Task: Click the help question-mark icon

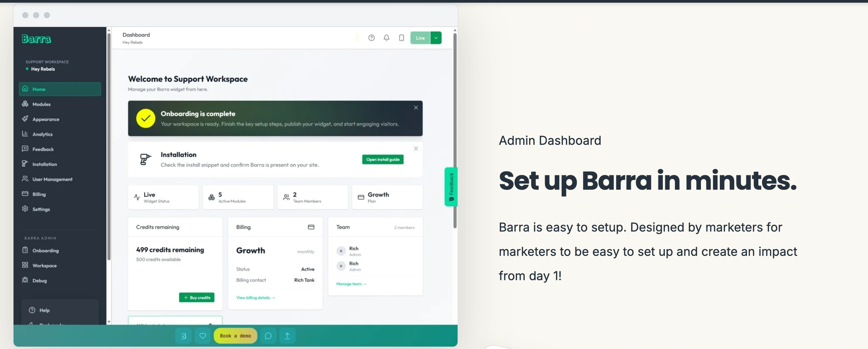Action: click(x=372, y=38)
